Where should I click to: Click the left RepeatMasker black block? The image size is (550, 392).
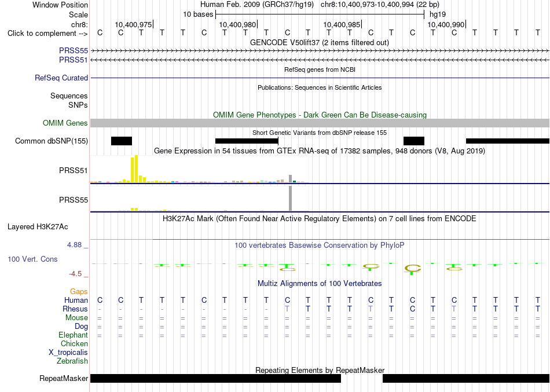[216, 378]
